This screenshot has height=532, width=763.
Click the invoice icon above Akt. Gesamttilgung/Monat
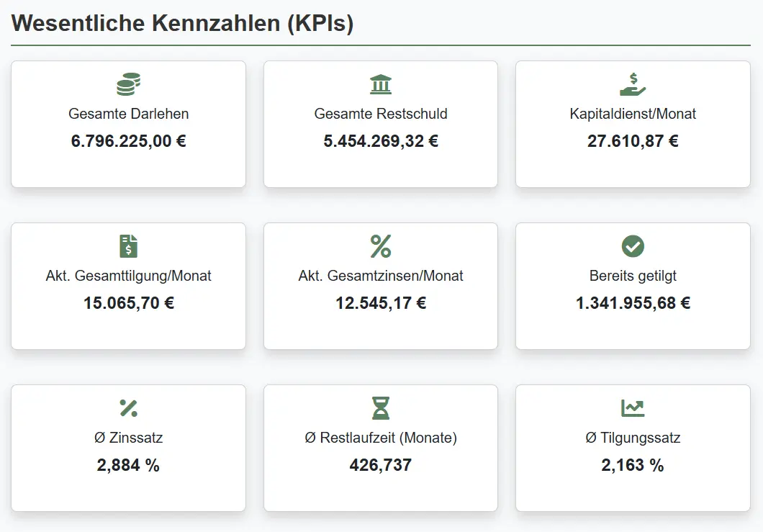[x=128, y=245]
